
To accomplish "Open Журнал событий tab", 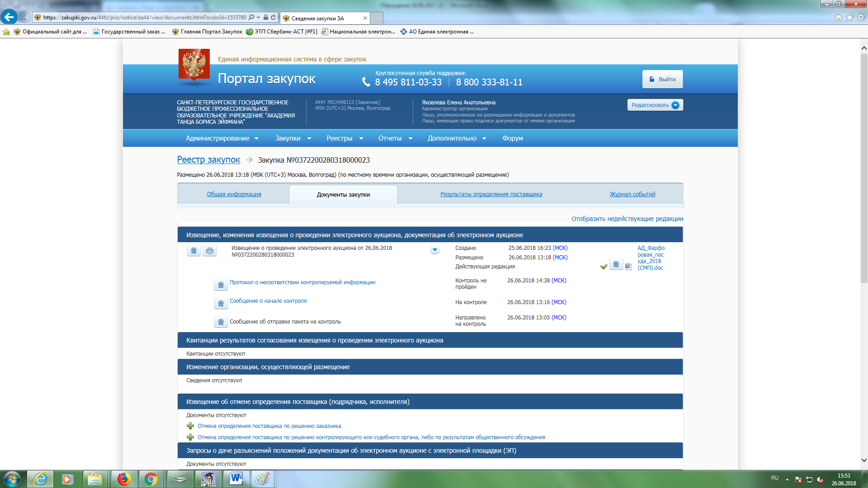I will [x=632, y=194].
